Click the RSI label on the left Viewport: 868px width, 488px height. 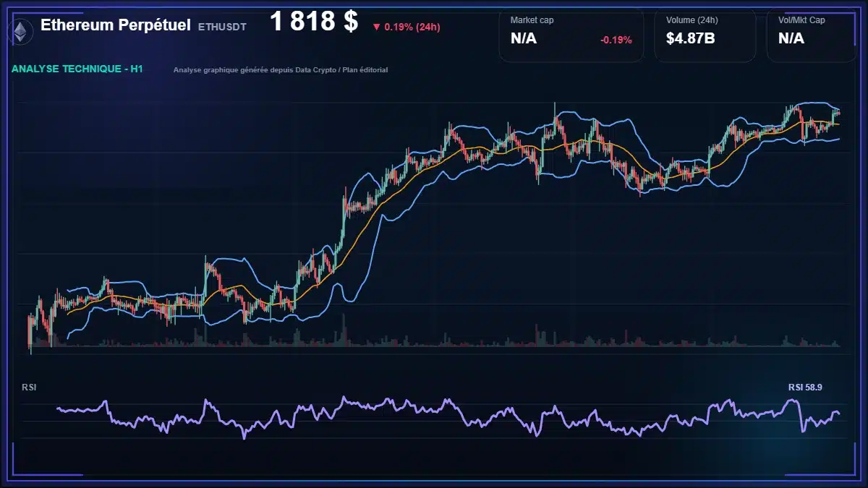(29, 388)
